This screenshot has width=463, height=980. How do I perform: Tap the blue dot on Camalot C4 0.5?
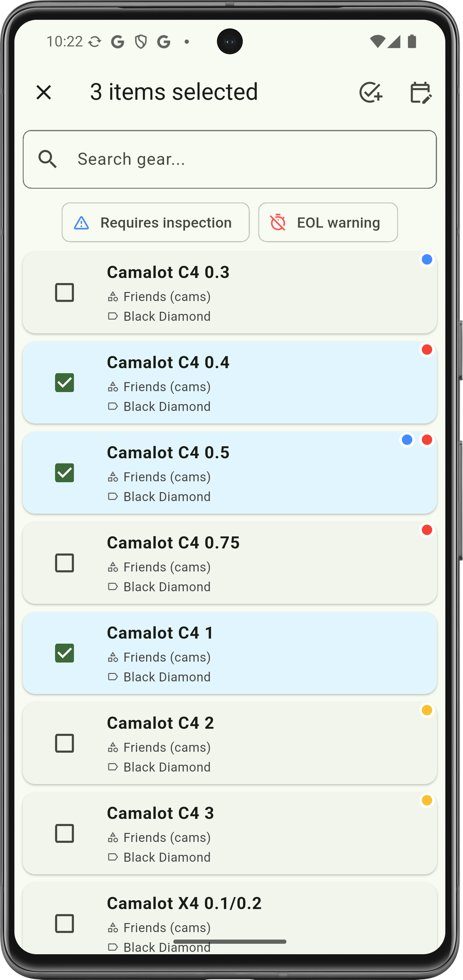coord(407,440)
